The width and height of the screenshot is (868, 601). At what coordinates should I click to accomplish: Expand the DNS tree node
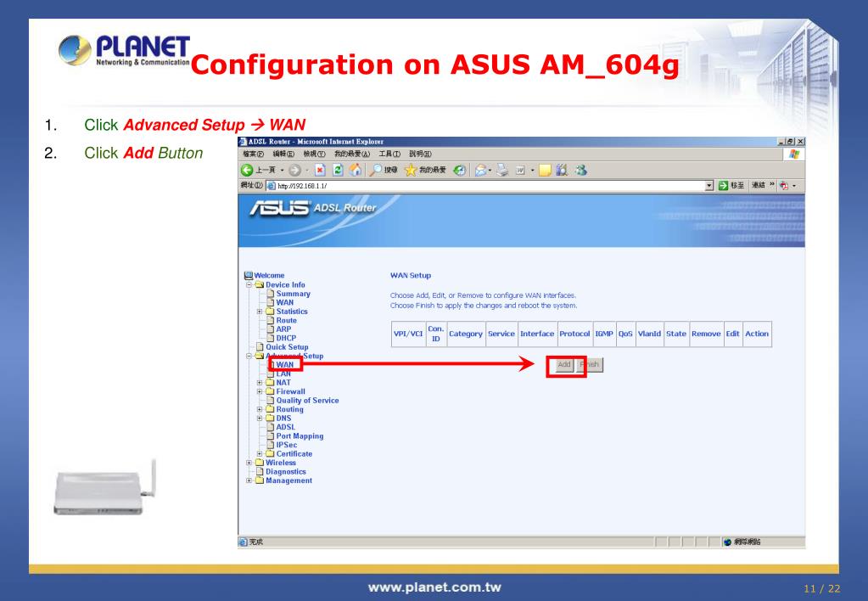pyautogui.click(x=260, y=418)
